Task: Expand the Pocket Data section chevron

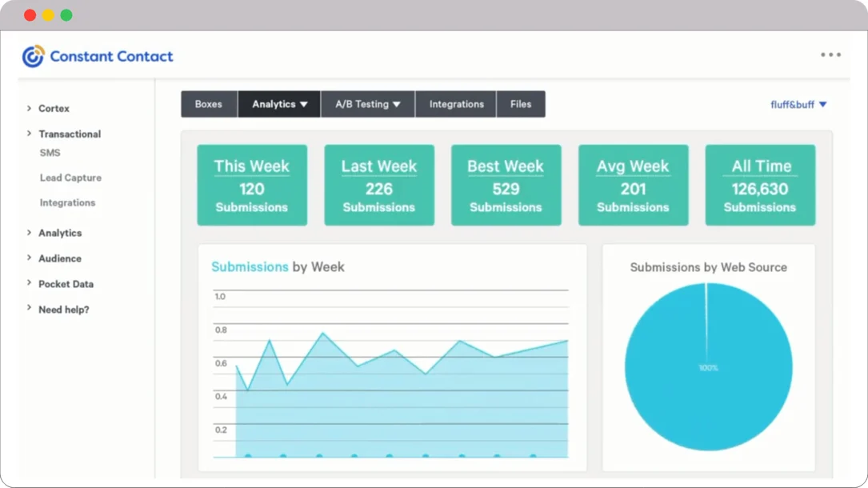Action: [x=30, y=283]
